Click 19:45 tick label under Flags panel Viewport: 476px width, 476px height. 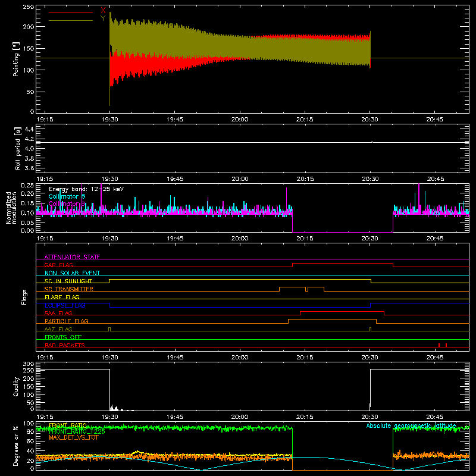175,358
